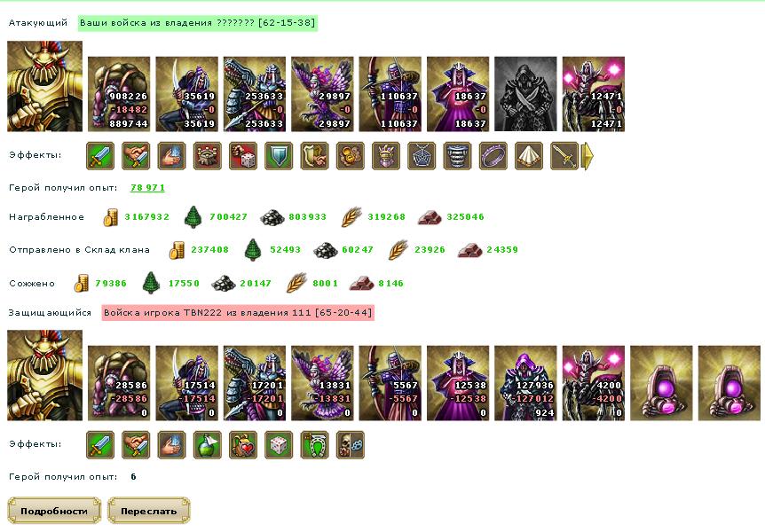Select the defender's green potion effect icon
Viewport: 765px width, 532px height.
click(208, 445)
